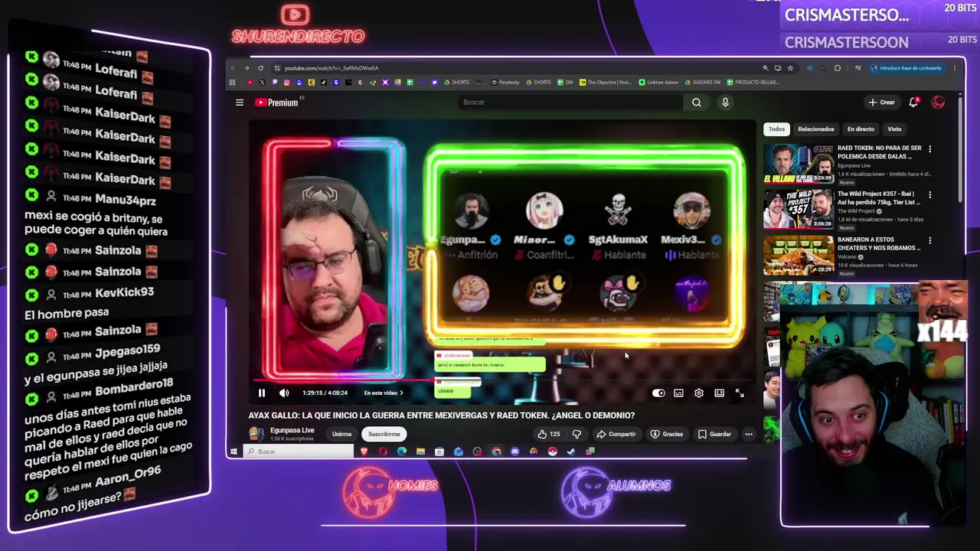Open The Wild Project #357 video thumbnail
This screenshot has width=980, height=551.
(x=798, y=209)
